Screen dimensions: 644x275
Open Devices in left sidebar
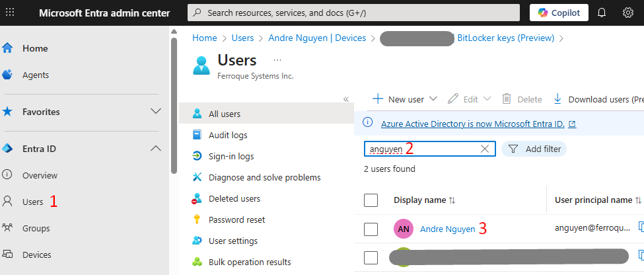[37, 255]
